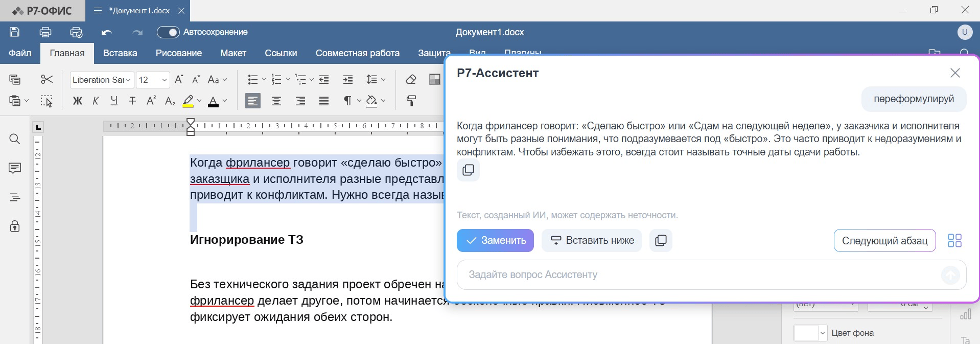The width and height of the screenshot is (980, 344).
Task: Open the font size 12 dropdown
Action: (164, 80)
